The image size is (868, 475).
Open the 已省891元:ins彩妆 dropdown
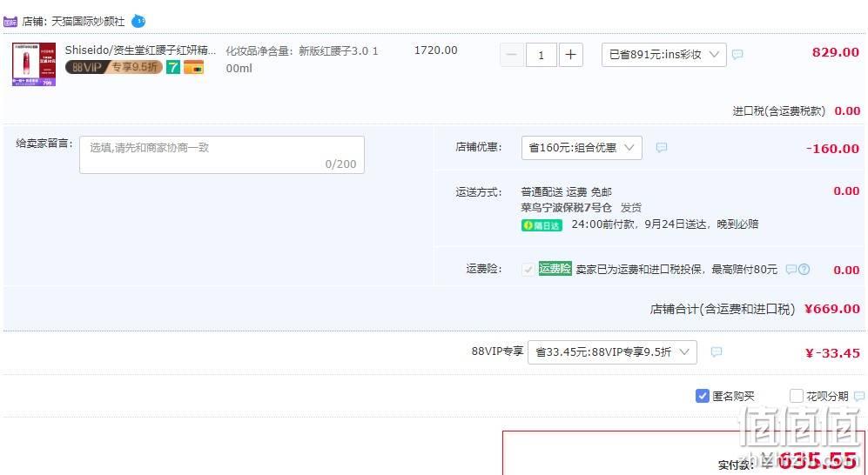point(663,55)
